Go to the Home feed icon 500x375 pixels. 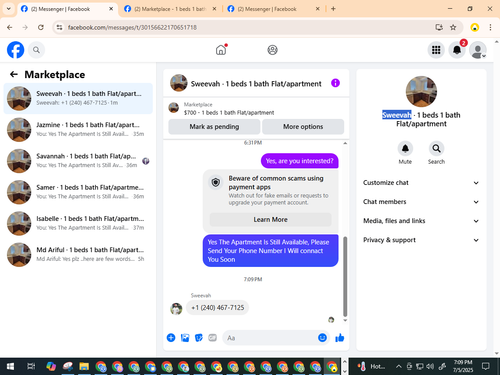[221, 50]
